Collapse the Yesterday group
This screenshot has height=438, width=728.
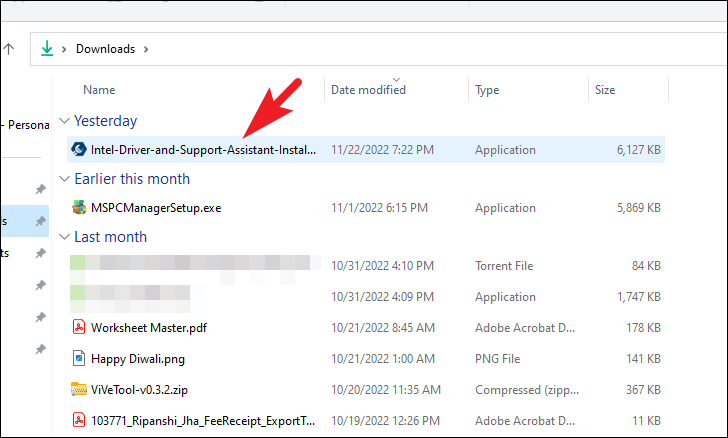tap(64, 121)
